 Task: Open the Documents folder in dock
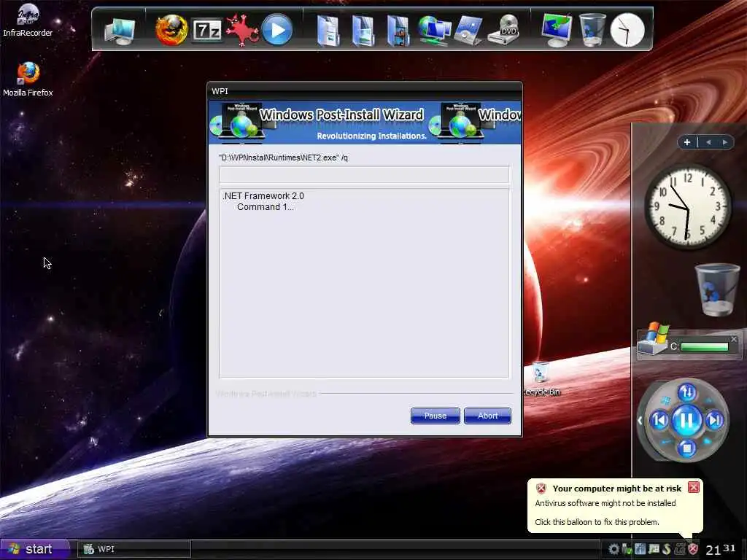(x=328, y=31)
